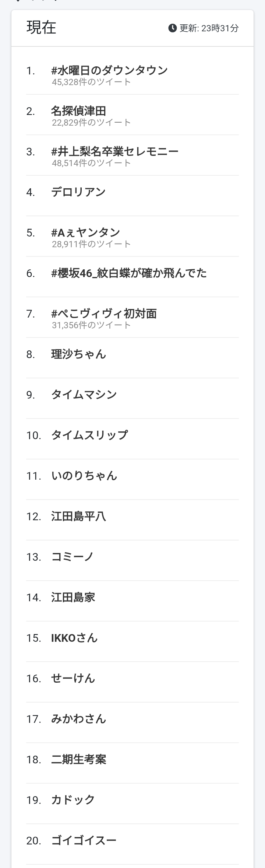The width and height of the screenshot is (265, 868).
Task: Open the デロリアン trend link
Action: [x=78, y=192]
